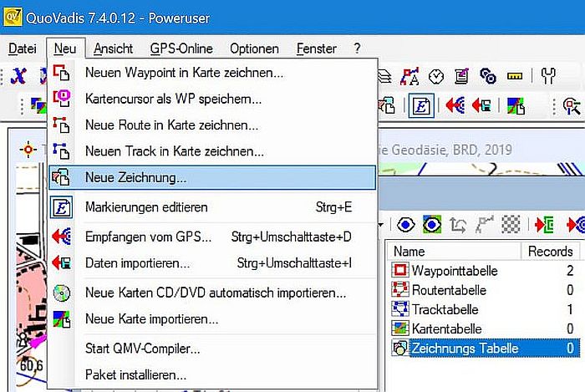This screenshot has width=585, height=392.
Task: Click the blue X toolbar icon
Action: coord(18,76)
